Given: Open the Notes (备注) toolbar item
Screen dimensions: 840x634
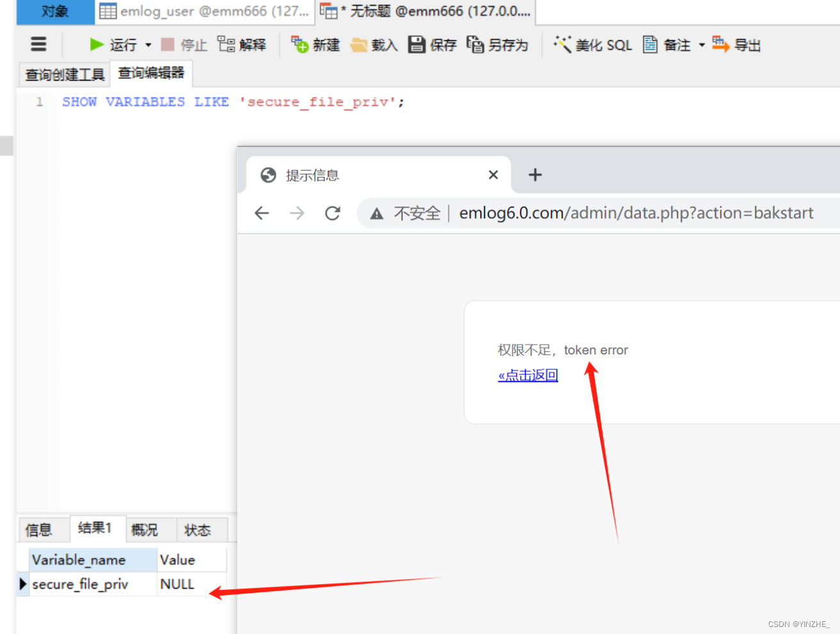Looking at the screenshot, I should (666, 45).
